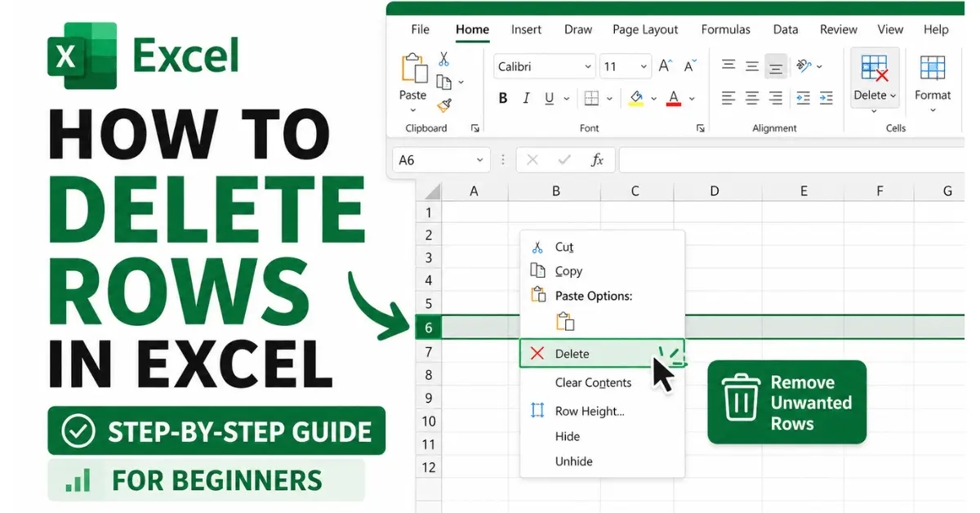This screenshot has width=980, height=513.
Task: Open the Calibri font name dropdown
Action: pyautogui.click(x=588, y=67)
